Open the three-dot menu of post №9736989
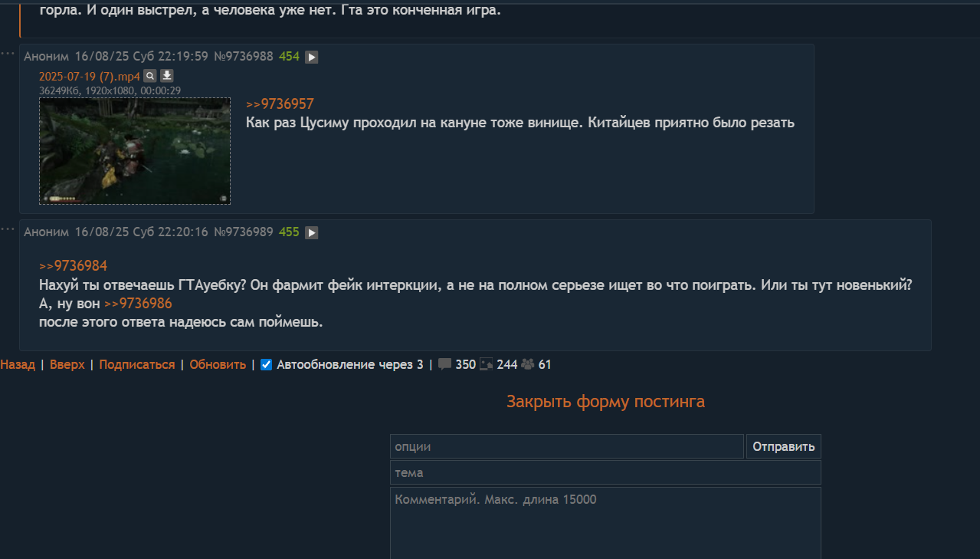Screen dimensions: 980x559 click(8, 229)
